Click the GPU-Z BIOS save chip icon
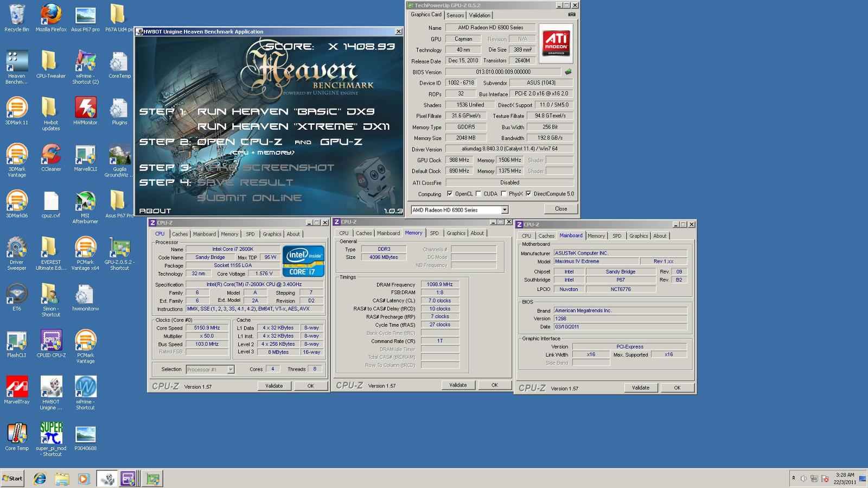The width and height of the screenshot is (868, 488). 568,72
